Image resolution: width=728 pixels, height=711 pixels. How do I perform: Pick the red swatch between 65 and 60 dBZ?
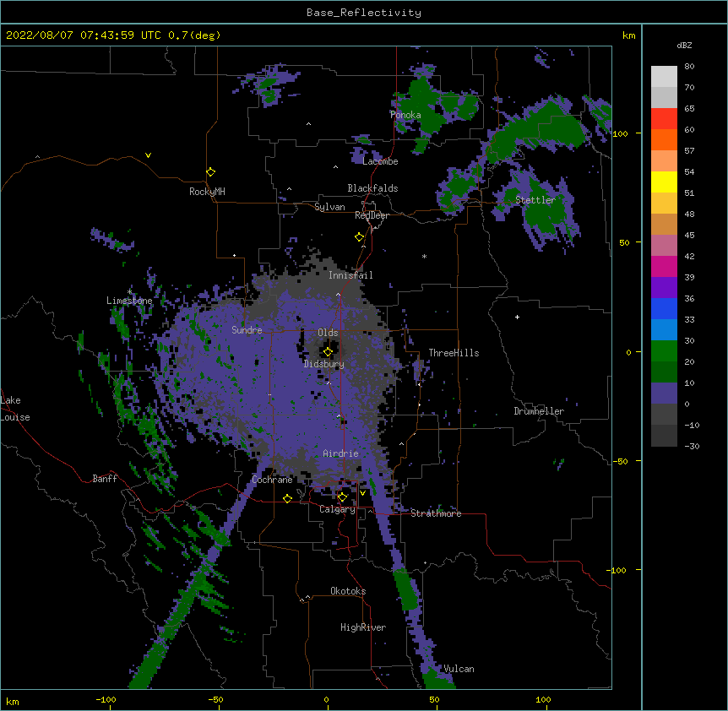664,118
